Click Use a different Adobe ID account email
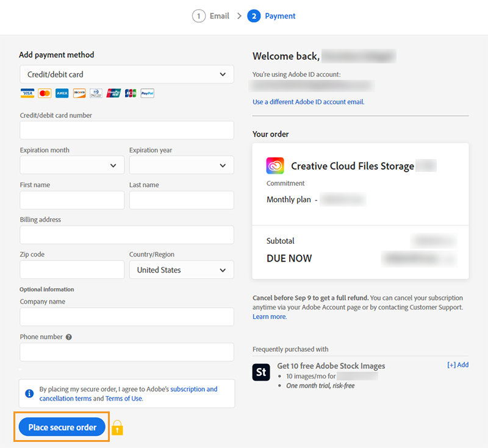The image size is (488, 448). [x=308, y=102]
